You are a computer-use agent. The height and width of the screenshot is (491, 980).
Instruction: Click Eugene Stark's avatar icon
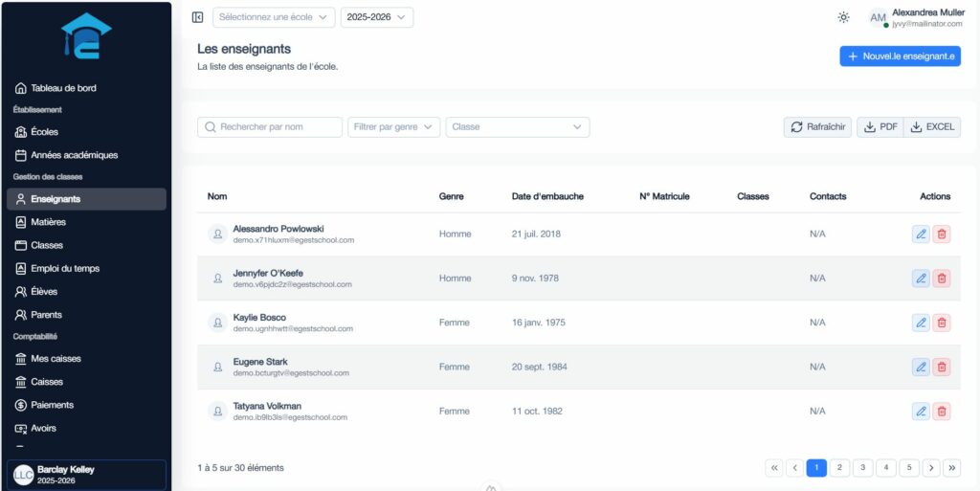pos(217,368)
